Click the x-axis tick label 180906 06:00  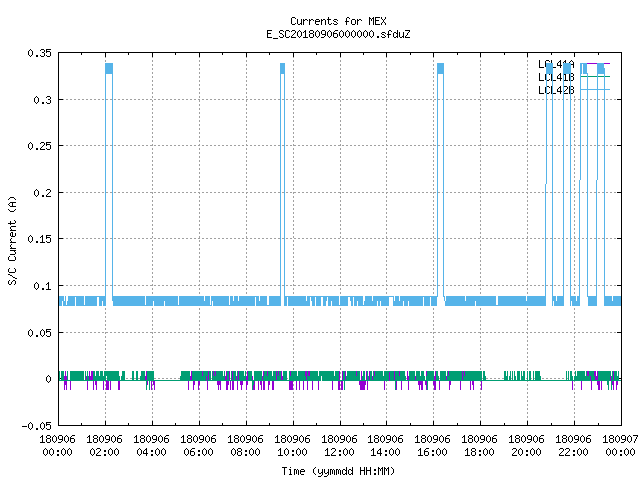click(198, 445)
